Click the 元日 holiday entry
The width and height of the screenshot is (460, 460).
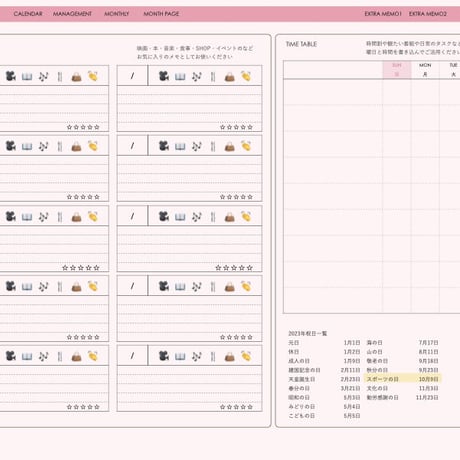[x=294, y=343]
